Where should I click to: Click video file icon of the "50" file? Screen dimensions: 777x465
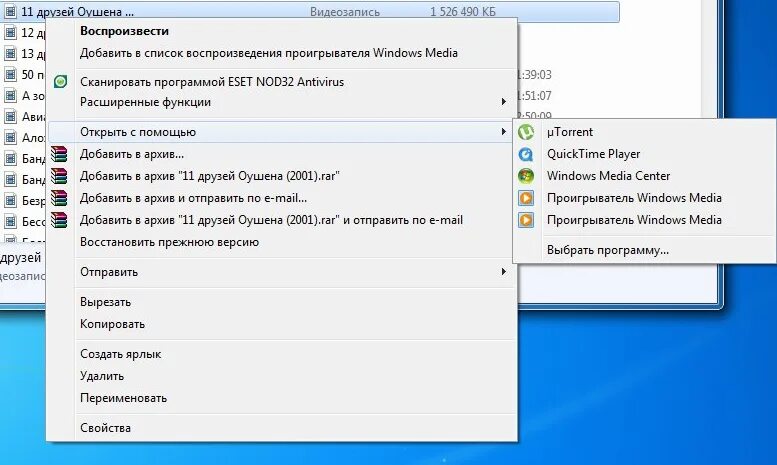(10, 75)
